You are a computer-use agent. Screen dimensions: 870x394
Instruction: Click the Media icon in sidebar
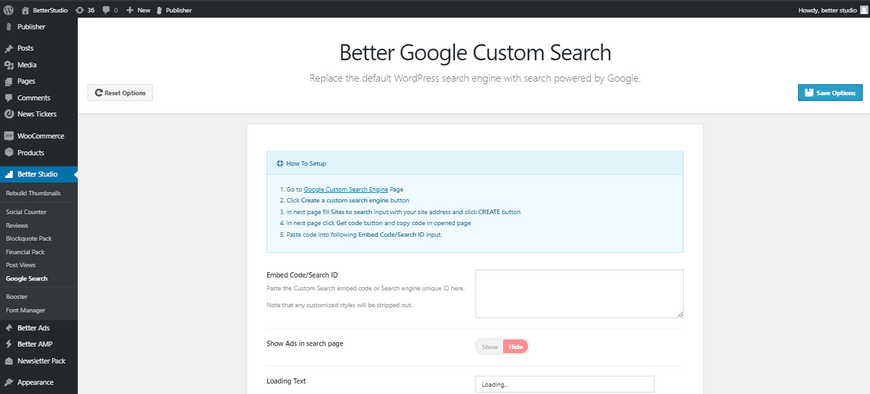[8, 65]
